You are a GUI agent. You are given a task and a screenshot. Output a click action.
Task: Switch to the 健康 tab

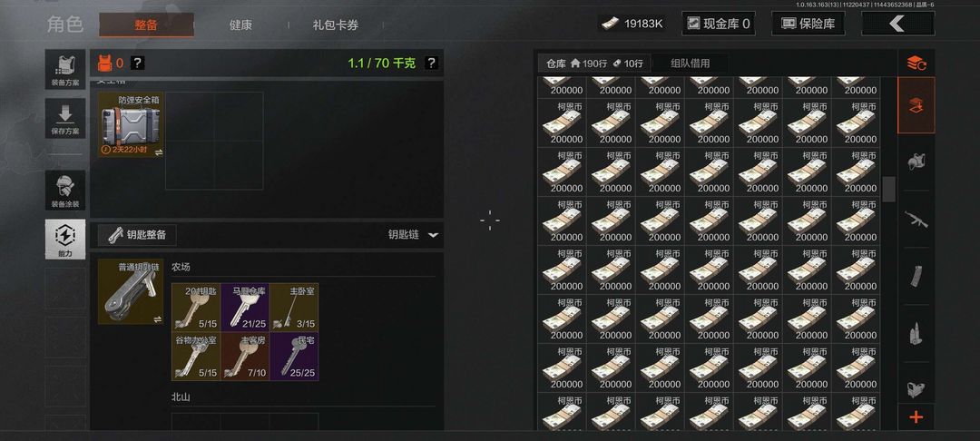[240, 25]
